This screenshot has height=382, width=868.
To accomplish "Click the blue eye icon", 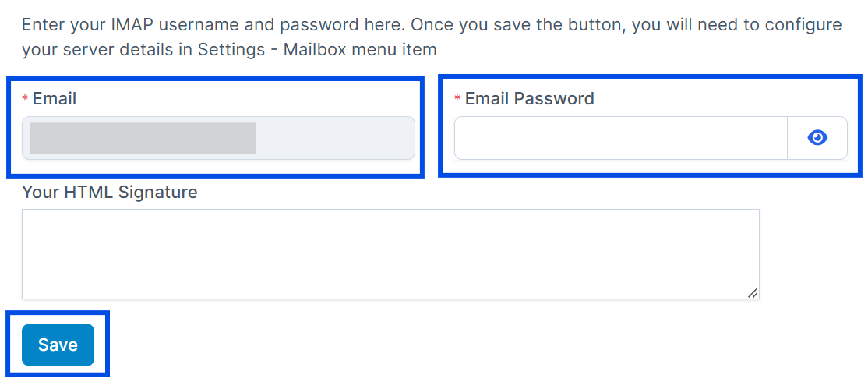I will 817,138.
